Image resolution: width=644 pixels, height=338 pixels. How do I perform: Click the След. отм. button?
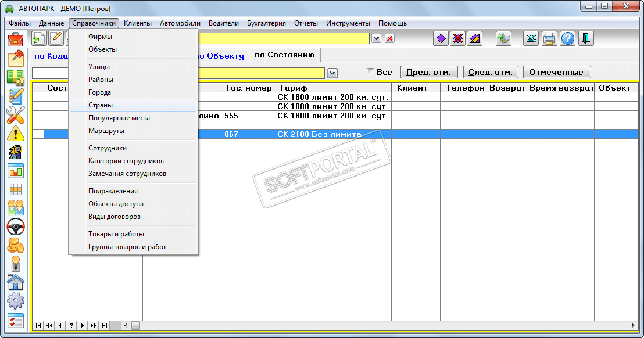[x=491, y=72]
